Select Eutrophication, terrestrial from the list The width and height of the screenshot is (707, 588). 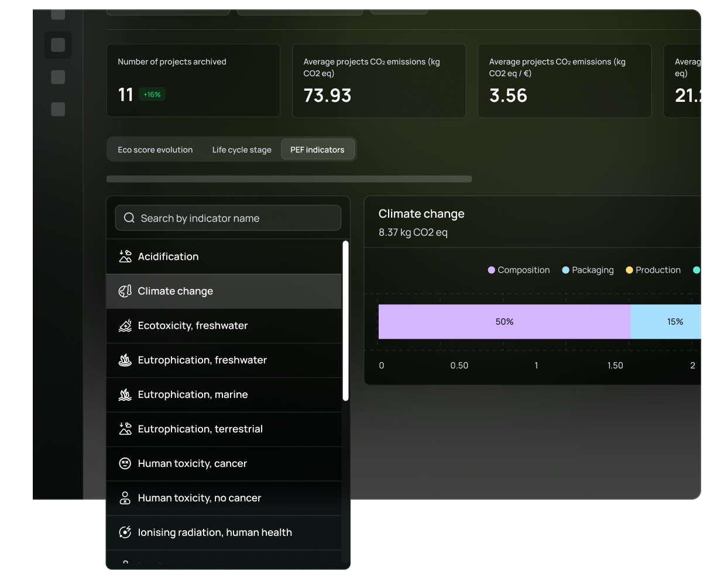pos(200,429)
